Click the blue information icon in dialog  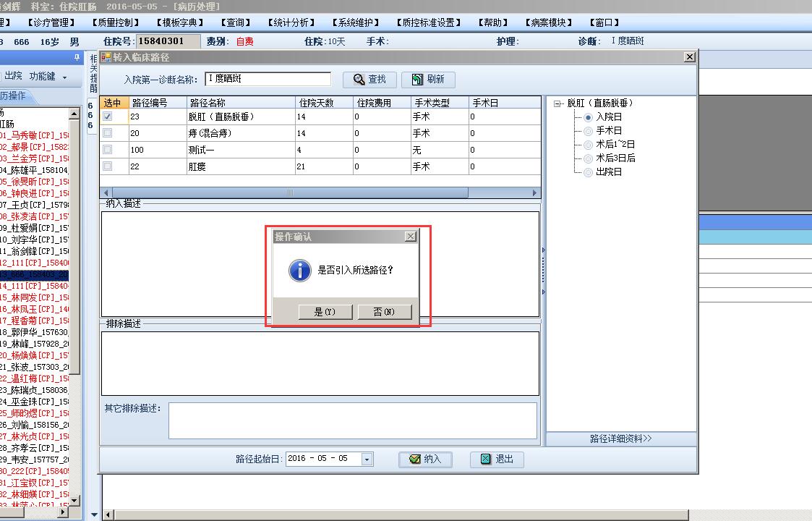300,270
